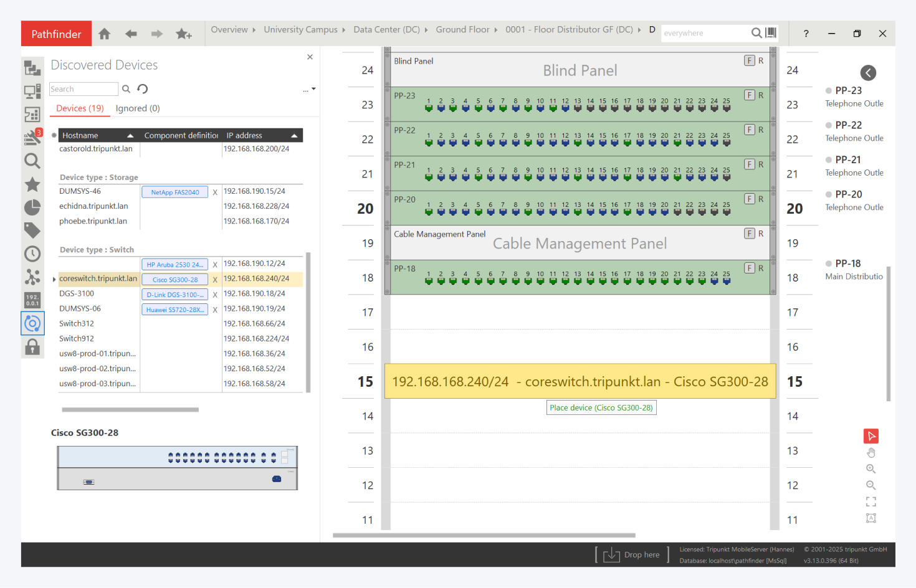Switch PP-18 to the R rear view
The image size is (916, 588).
click(x=761, y=268)
